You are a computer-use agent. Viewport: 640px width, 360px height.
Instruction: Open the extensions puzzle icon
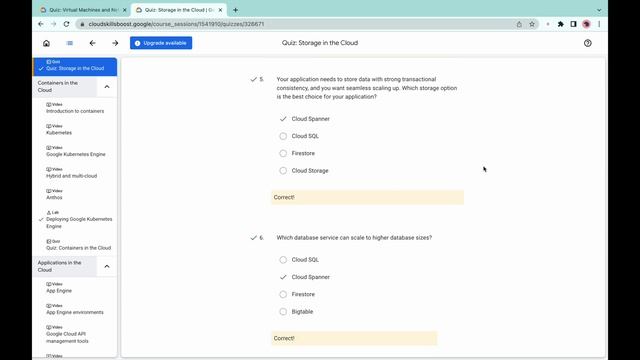560,24
